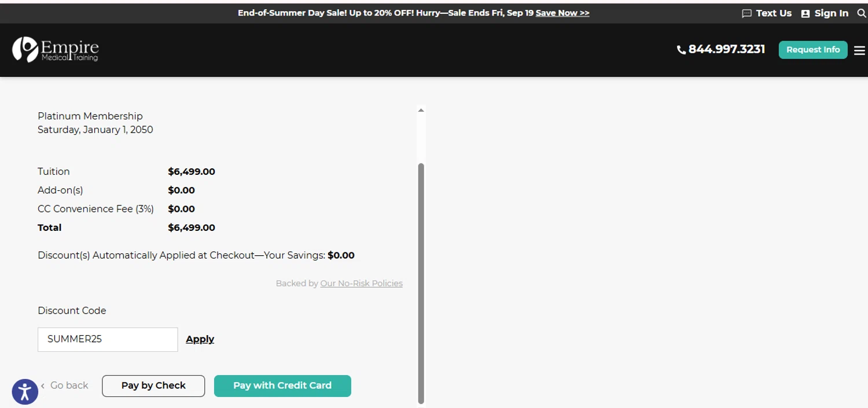Choose Pay by Check
This screenshot has width=868, height=408.
coord(153,386)
